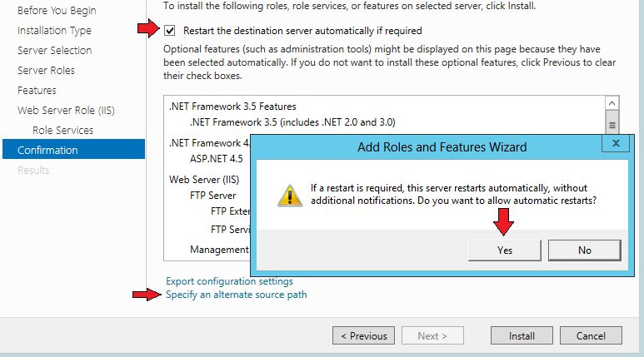Image resolution: width=644 pixels, height=357 pixels.
Task: Switch to Server Selection page
Action: click(x=55, y=51)
